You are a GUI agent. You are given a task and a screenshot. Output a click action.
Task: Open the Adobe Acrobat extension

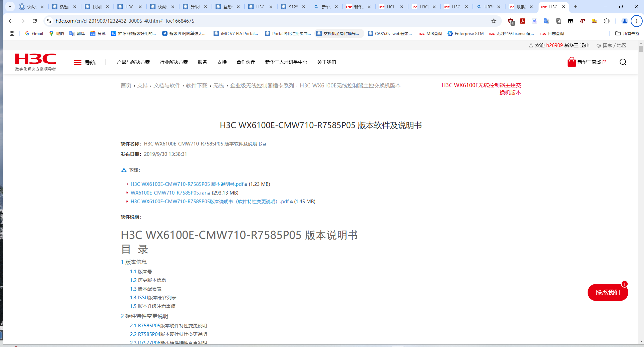pos(523,21)
